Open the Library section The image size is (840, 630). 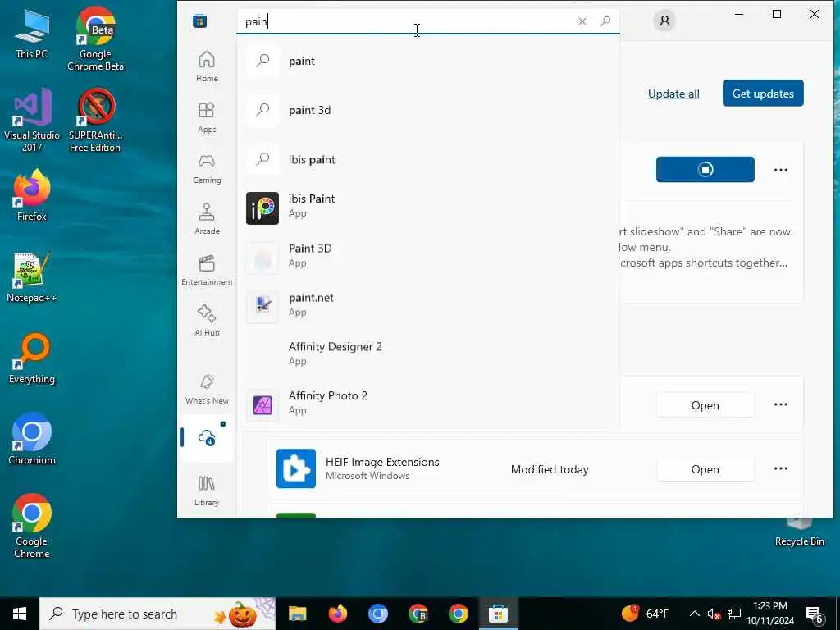click(x=207, y=491)
